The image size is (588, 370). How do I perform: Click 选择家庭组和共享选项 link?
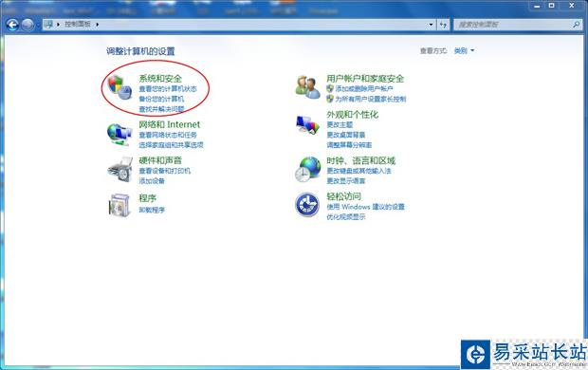coord(171,144)
